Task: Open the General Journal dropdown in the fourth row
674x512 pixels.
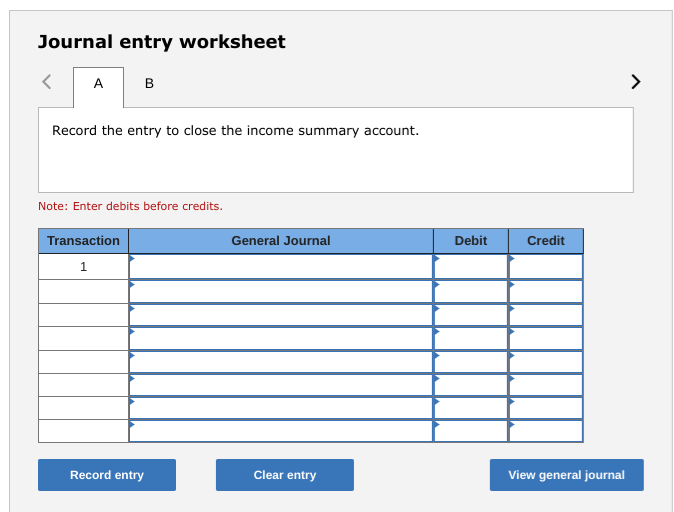Action: coord(281,338)
